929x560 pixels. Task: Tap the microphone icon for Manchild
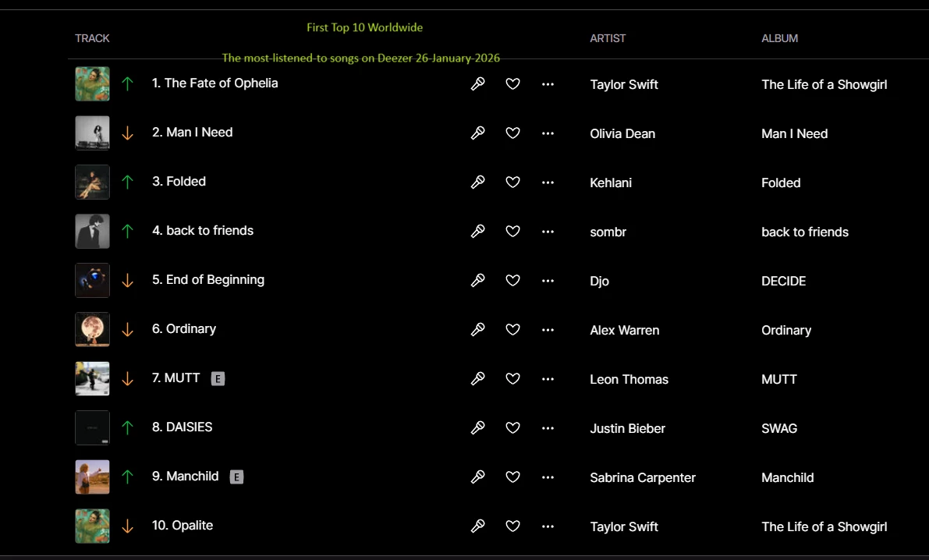[x=477, y=477]
